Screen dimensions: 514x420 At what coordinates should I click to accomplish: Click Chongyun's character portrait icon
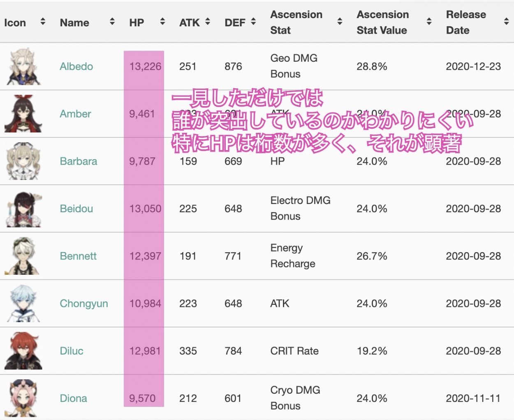point(23,304)
